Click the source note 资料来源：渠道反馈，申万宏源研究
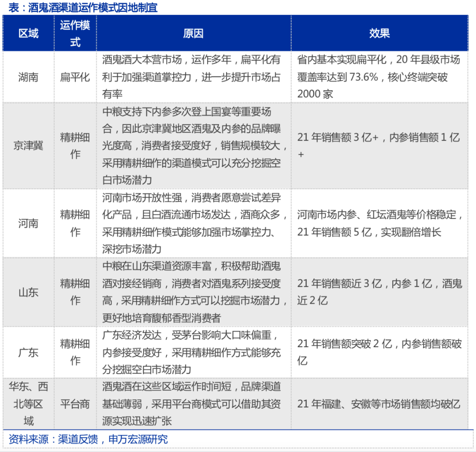 tap(88, 439)
